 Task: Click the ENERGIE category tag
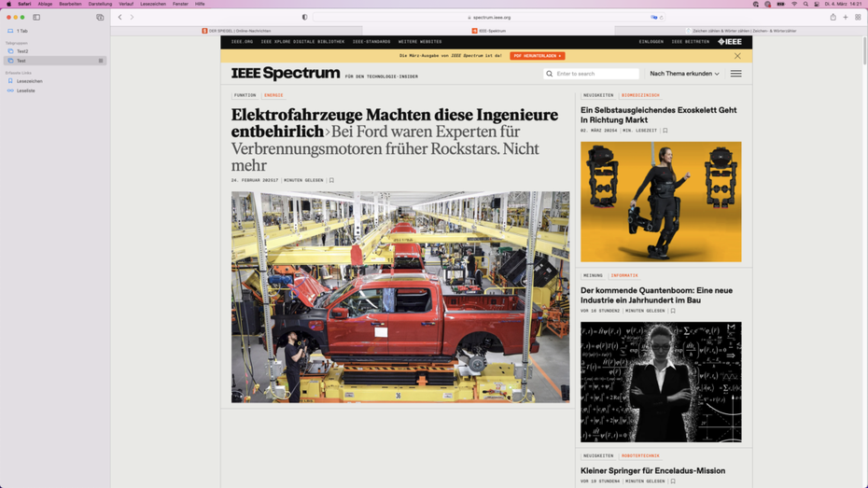coord(273,95)
